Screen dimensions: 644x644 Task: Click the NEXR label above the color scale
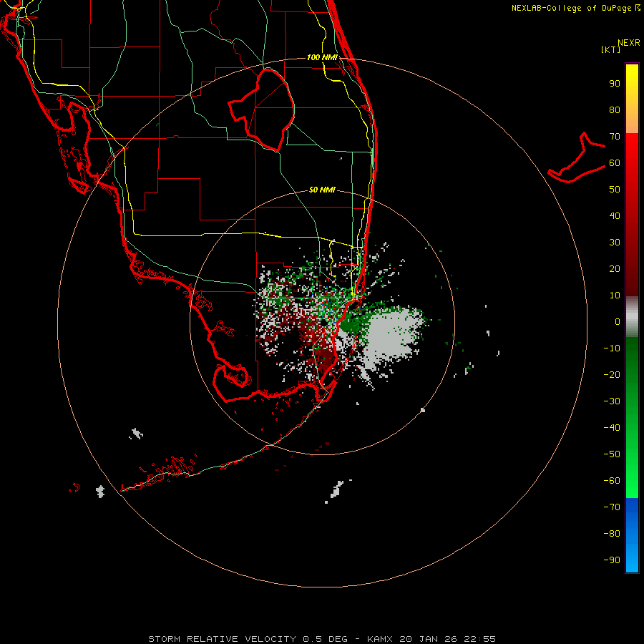(x=628, y=43)
